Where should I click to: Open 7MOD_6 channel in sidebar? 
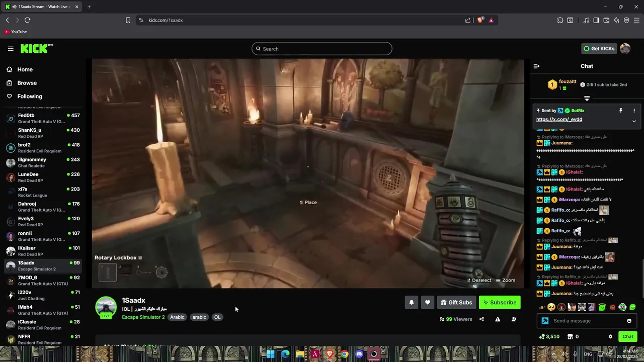43,281
